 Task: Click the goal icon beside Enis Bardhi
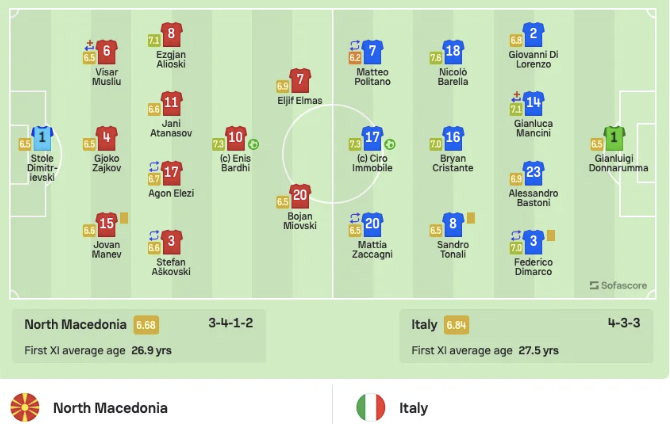pyautogui.click(x=254, y=144)
